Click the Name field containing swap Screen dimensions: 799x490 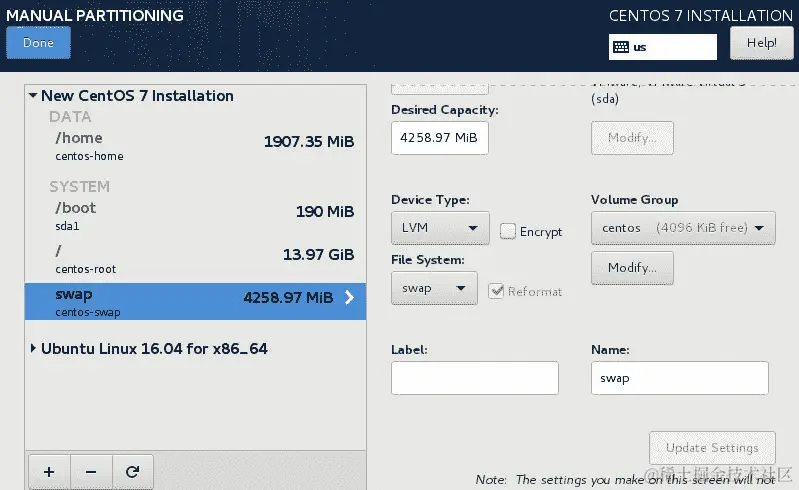click(680, 378)
